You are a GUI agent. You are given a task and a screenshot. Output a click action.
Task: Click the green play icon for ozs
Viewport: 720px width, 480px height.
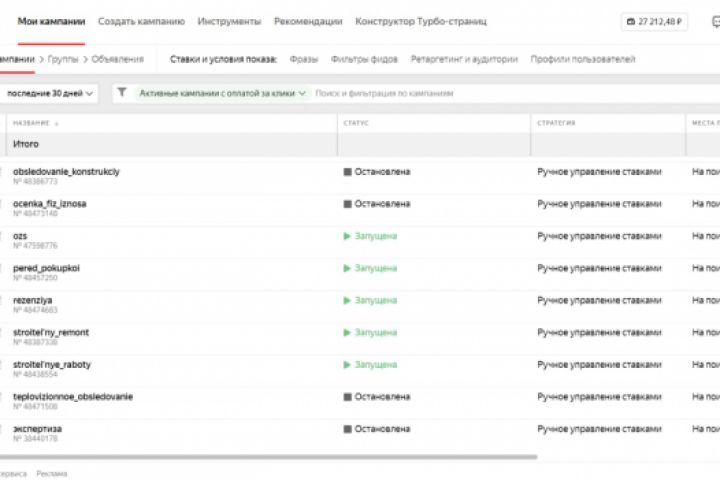pos(347,236)
